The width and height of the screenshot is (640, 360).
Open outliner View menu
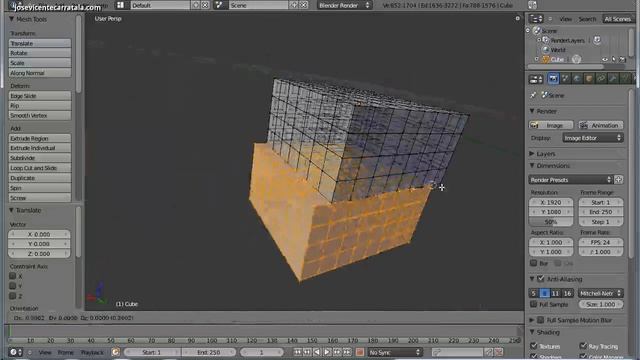point(565,19)
